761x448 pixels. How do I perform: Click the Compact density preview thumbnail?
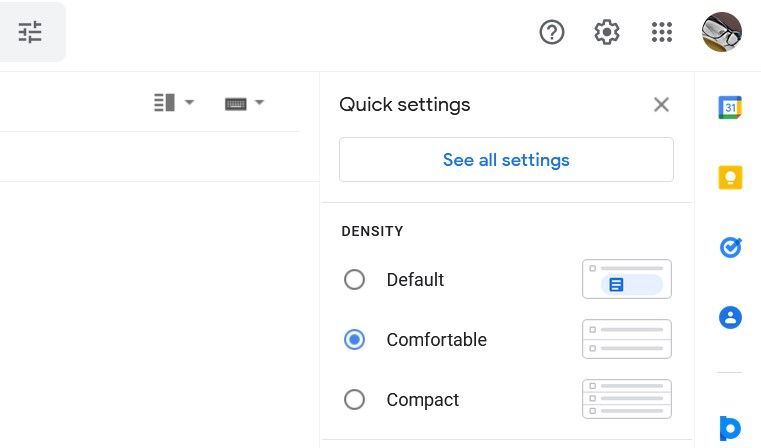coord(627,400)
